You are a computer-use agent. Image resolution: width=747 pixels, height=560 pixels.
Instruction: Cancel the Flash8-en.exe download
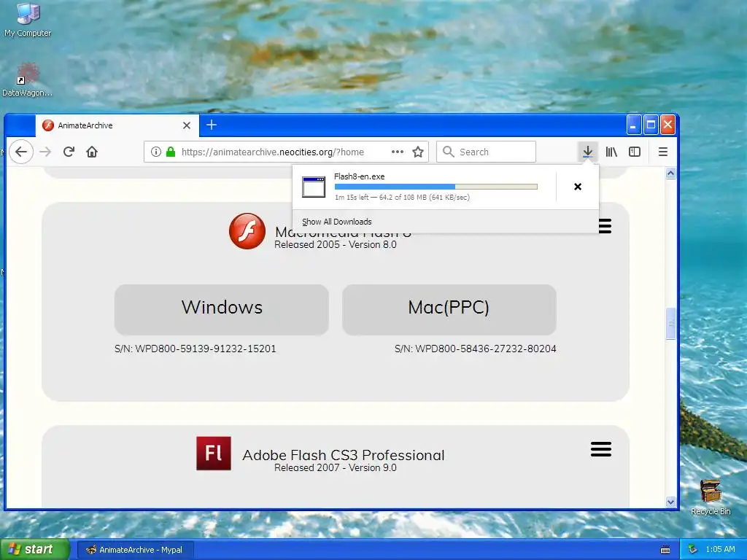pos(578,187)
